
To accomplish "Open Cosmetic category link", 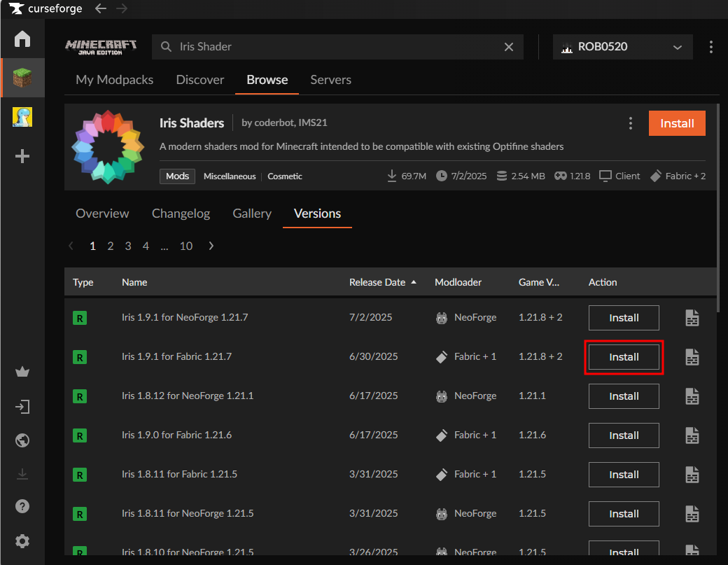I will tap(285, 176).
